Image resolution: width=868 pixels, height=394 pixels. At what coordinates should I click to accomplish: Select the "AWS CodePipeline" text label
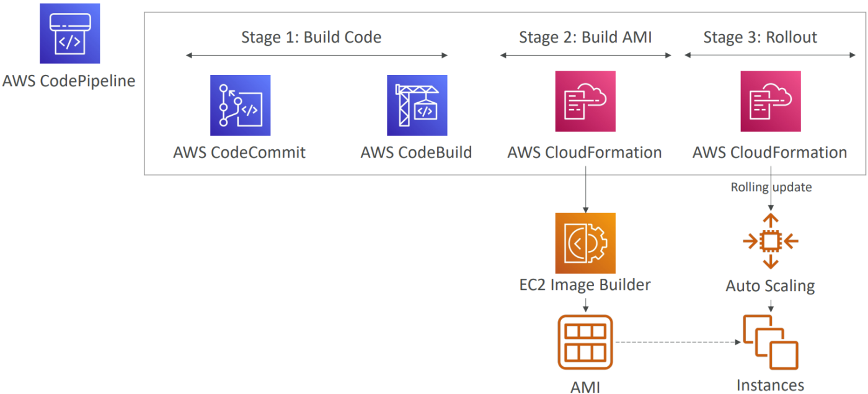tap(69, 81)
